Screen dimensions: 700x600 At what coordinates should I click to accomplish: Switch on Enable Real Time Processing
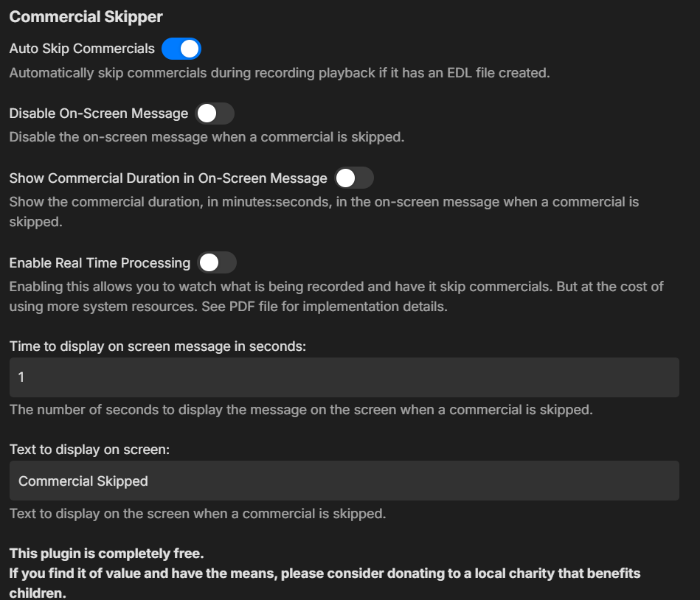tap(217, 262)
